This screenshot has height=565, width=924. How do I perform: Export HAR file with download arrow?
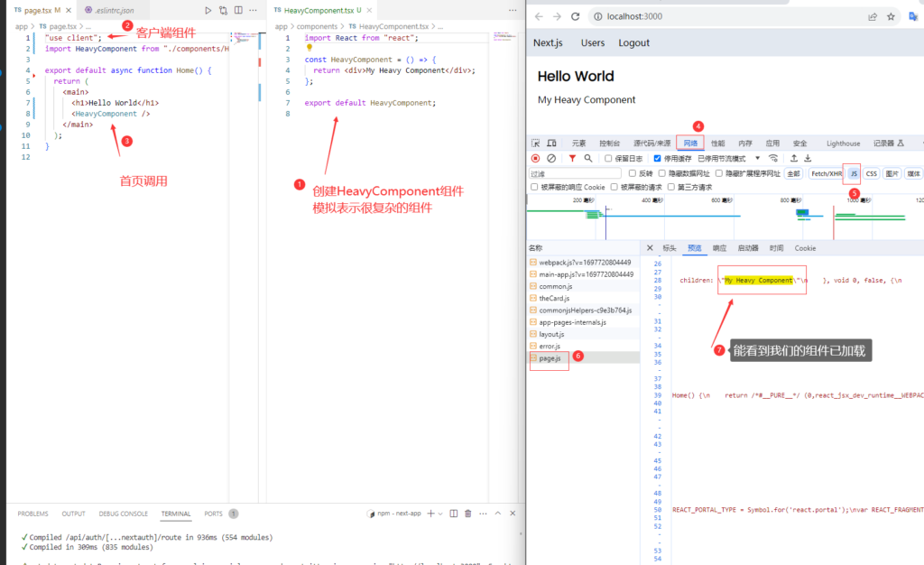coord(808,158)
